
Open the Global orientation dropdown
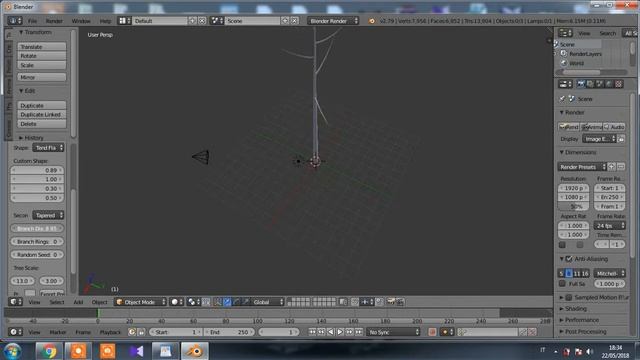coord(267,302)
